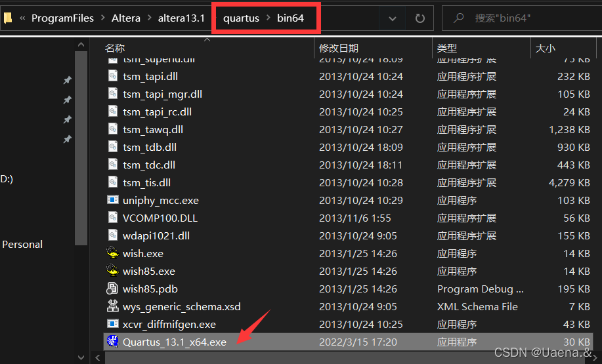
Task: Select file name tsm_tdb.dll
Action: tap(150, 147)
